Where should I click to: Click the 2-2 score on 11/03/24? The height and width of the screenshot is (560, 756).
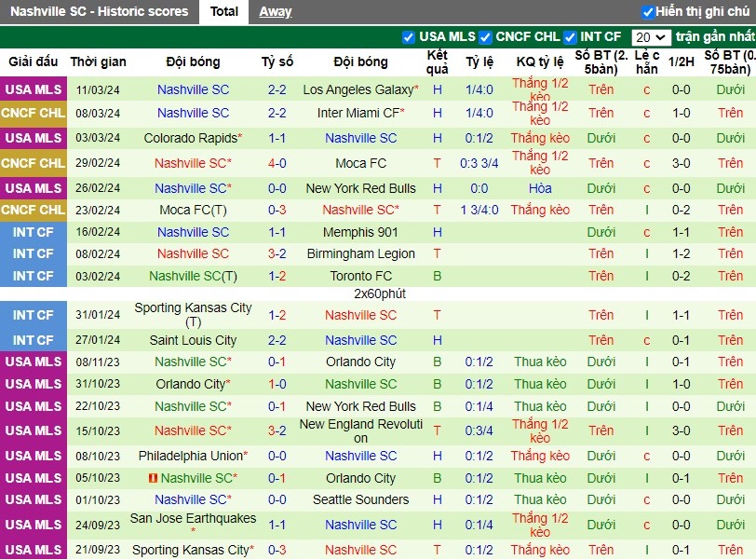[x=277, y=89]
